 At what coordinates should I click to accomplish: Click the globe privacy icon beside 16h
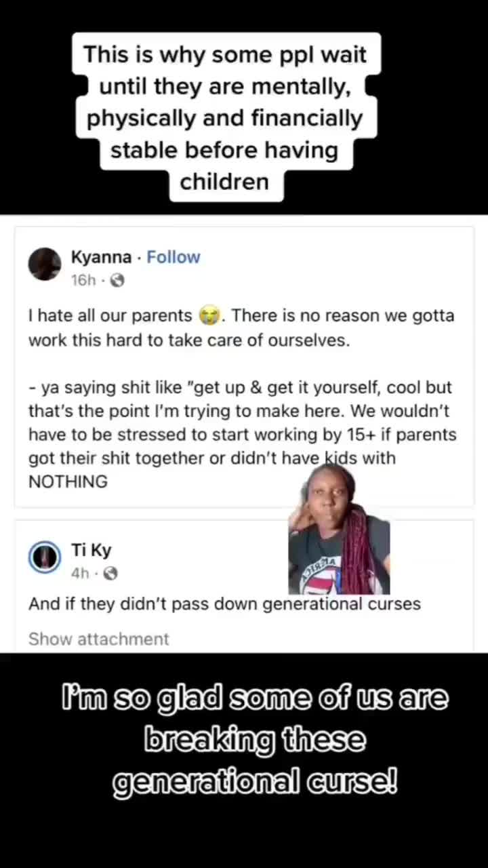[117, 280]
